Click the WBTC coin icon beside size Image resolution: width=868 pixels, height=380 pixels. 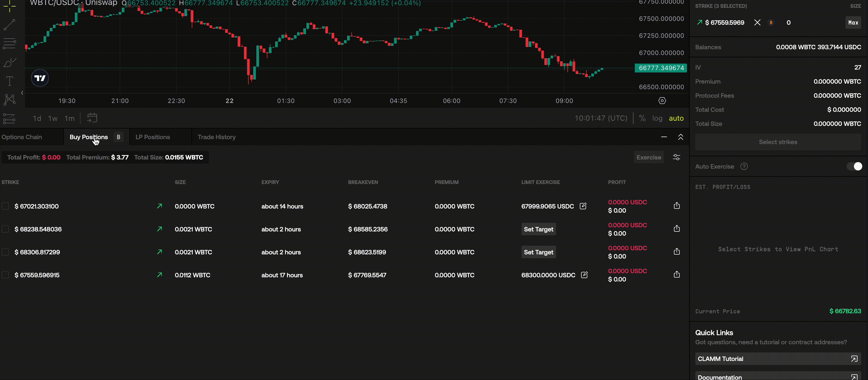click(x=771, y=23)
